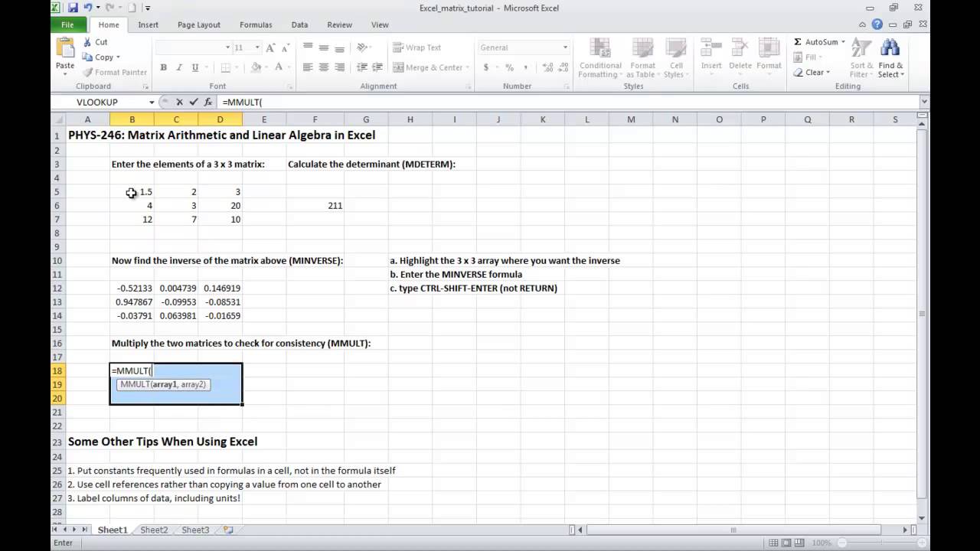
Task: Open the Number Format General dropdown
Action: 565,47
